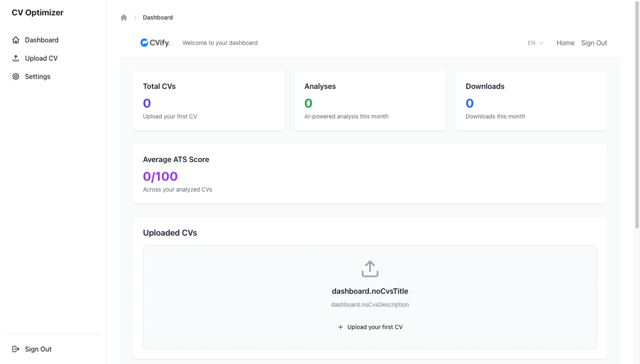Click the upload arrow icon in the empty state

(370, 268)
